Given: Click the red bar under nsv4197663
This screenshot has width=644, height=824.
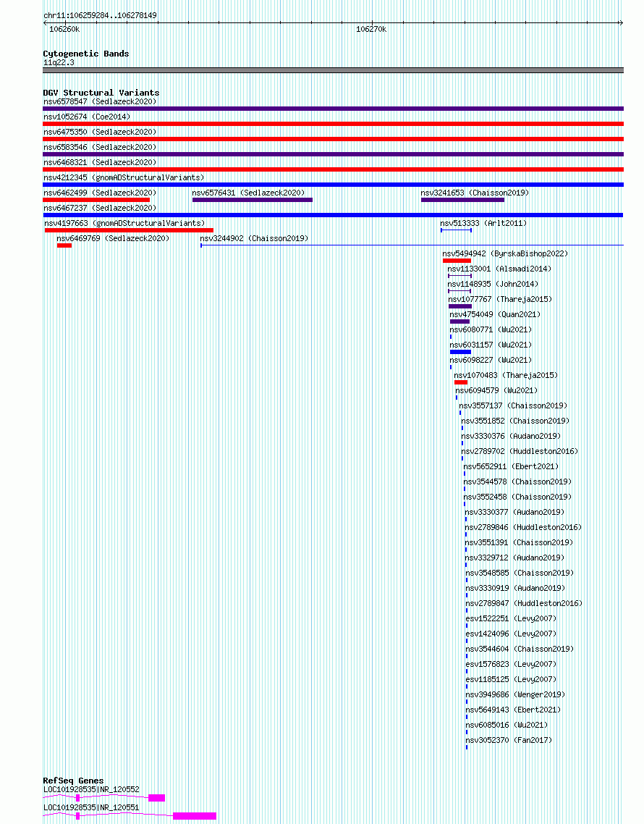Looking at the screenshot, I should point(130,230).
